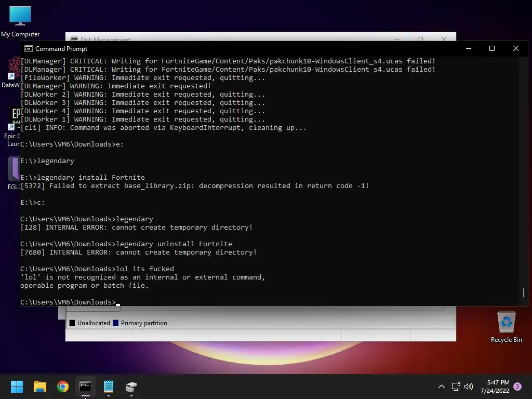Show hidden system tray icons
Image resolution: width=532 pixels, height=399 pixels.
[x=442, y=387]
